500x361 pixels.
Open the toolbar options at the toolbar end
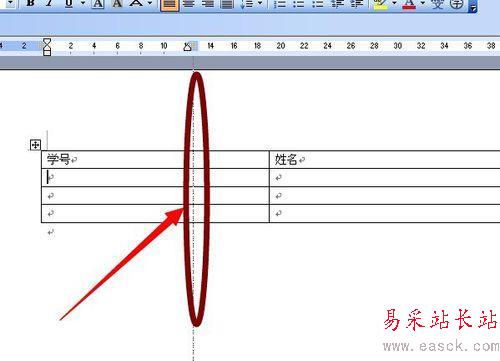tap(472, 6)
